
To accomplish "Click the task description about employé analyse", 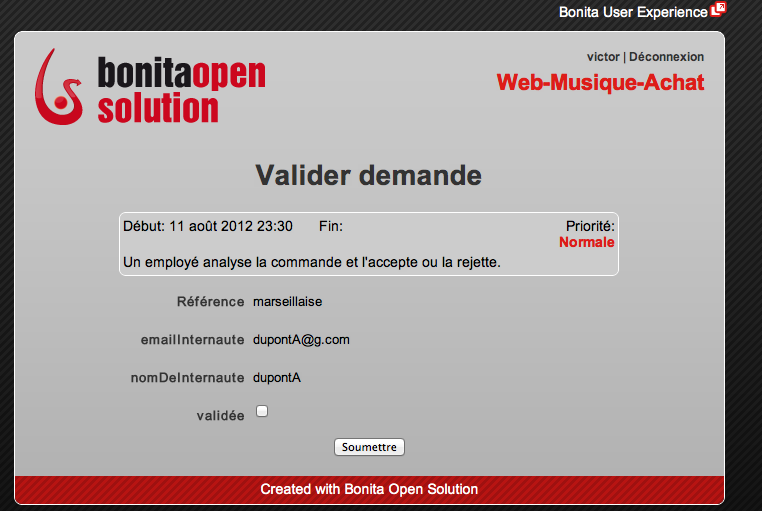I will coord(311,262).
